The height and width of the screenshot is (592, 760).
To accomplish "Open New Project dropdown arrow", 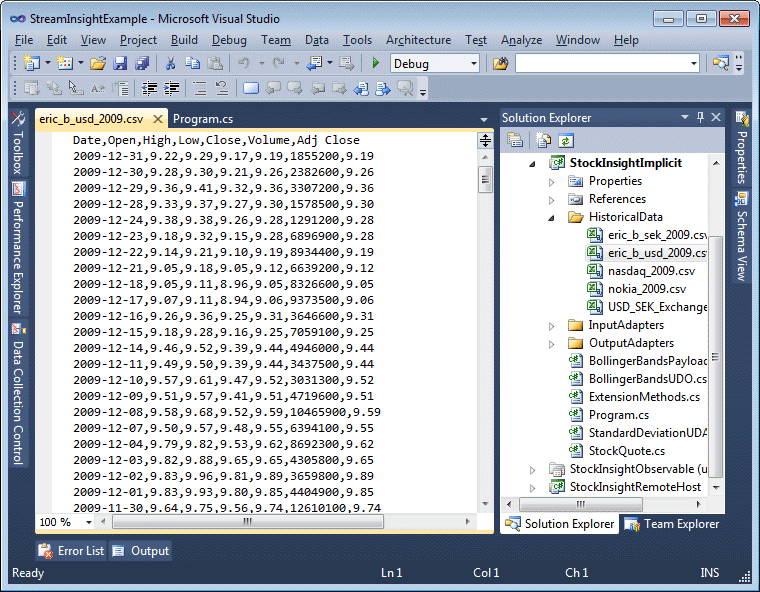I will point(48,63).
